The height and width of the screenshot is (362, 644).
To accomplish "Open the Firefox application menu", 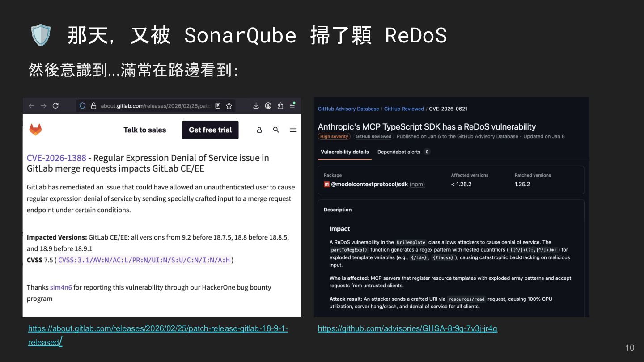I will click(292, 105).
